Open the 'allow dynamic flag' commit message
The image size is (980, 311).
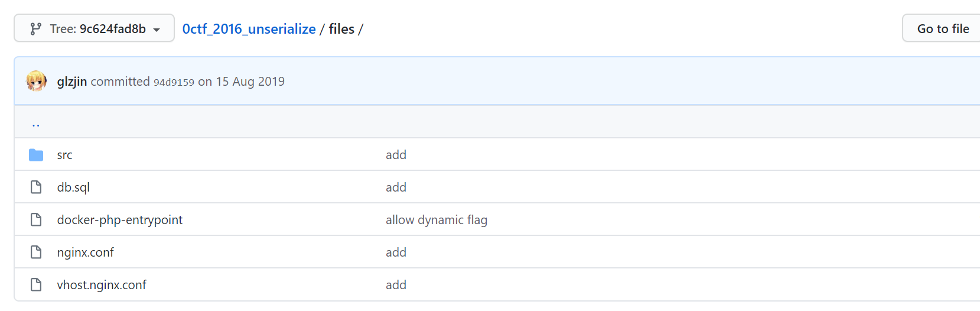(437, 220)
